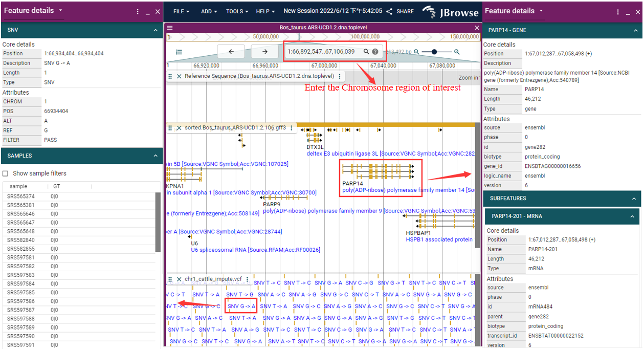This screenshot has height=350, width=644.
Task: Open the linear view hamburger menu
Action: [x=170, y=28]
